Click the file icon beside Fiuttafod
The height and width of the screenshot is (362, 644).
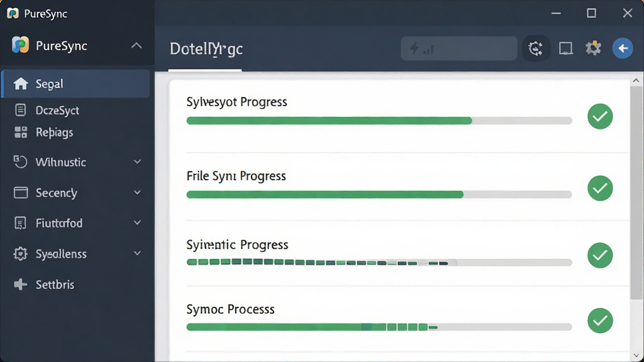(x=20, y=223)
